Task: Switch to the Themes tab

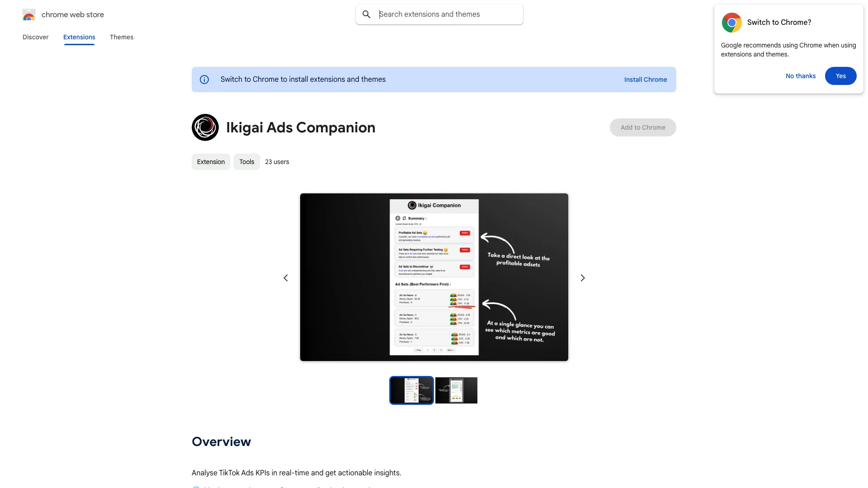Action: [x=122, y=37]
